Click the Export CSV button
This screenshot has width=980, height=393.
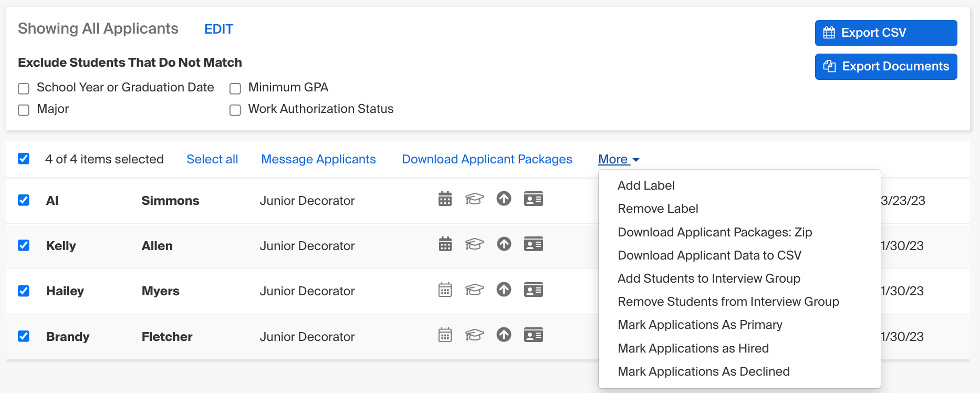click(x=886, y=33)
